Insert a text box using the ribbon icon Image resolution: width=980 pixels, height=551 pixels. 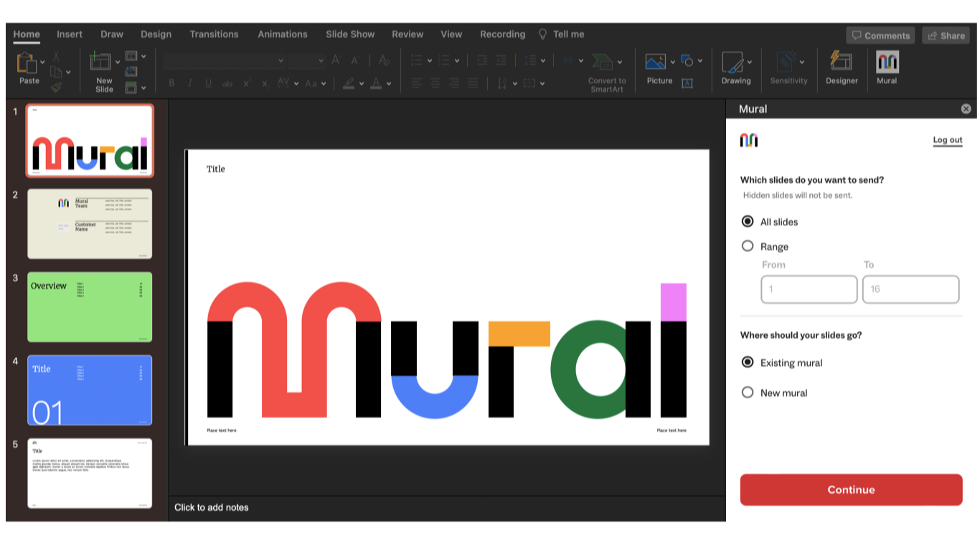pyautogui.click(x=687, y=83)
